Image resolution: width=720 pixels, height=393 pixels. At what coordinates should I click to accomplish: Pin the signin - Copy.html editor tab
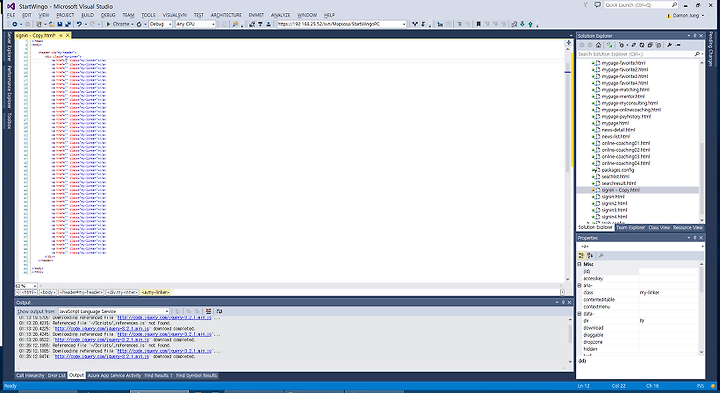click(x=61, y=35)
